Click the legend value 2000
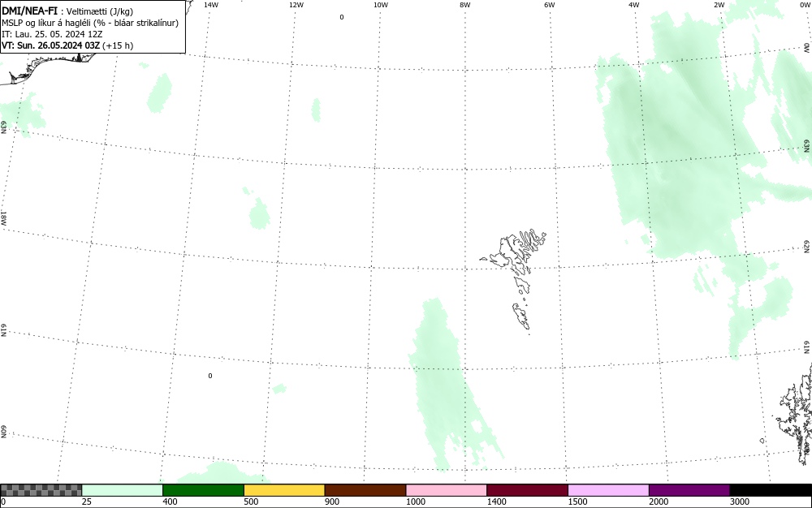Image resolution: width=812 pixels, height=508 pixels. (659, 502)
